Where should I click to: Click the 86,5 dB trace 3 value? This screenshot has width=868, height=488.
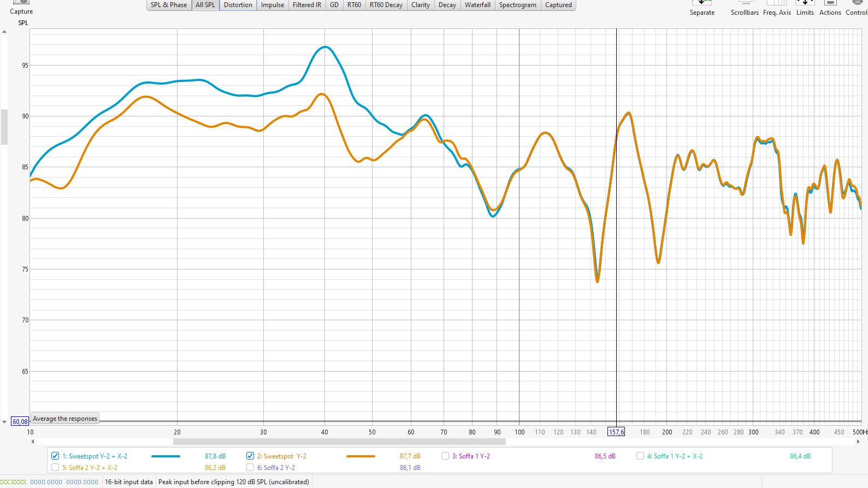click(x=605, y=456)
